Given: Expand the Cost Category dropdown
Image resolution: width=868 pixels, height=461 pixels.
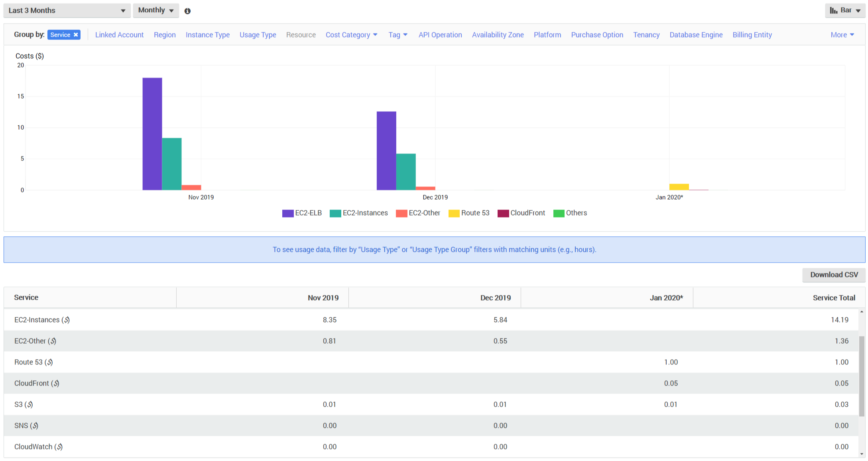Looking at the screenshot, I should [351, 35].
